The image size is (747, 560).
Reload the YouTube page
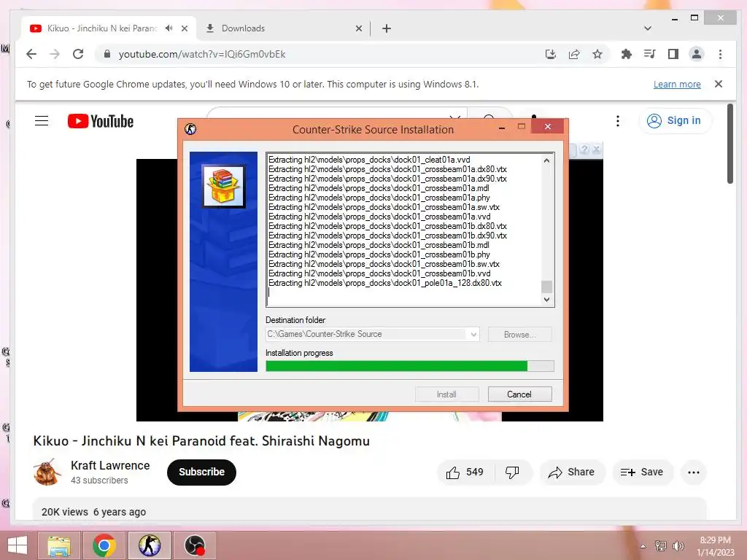coord(78,54)
